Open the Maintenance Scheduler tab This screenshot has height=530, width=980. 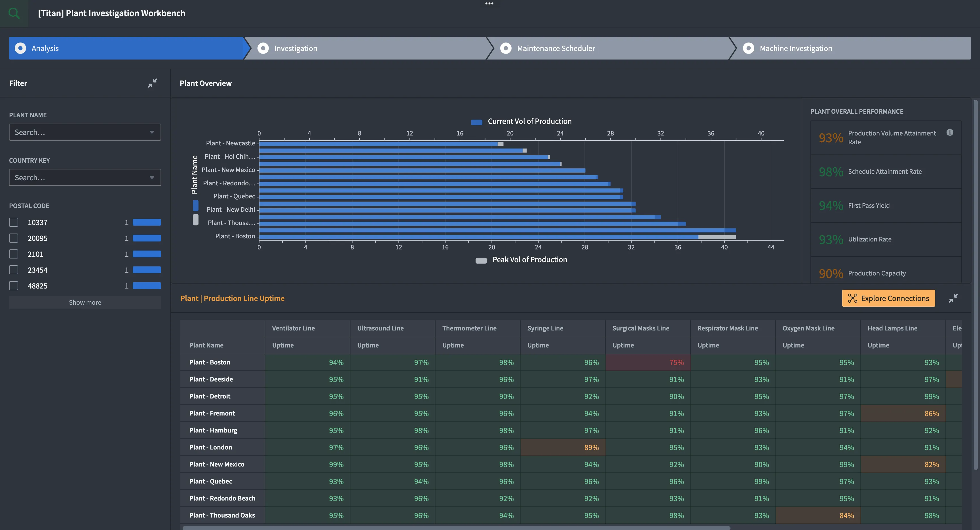click(x=556, y=48)
